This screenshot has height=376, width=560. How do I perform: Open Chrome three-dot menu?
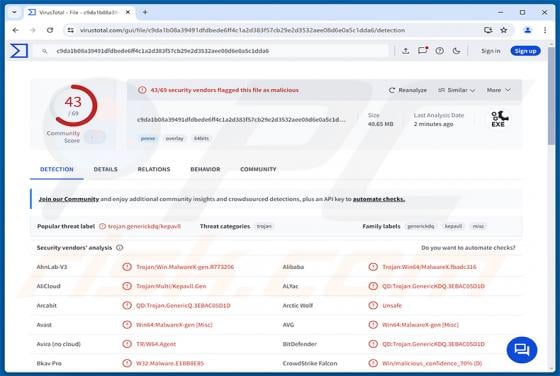tap(545, 30)
